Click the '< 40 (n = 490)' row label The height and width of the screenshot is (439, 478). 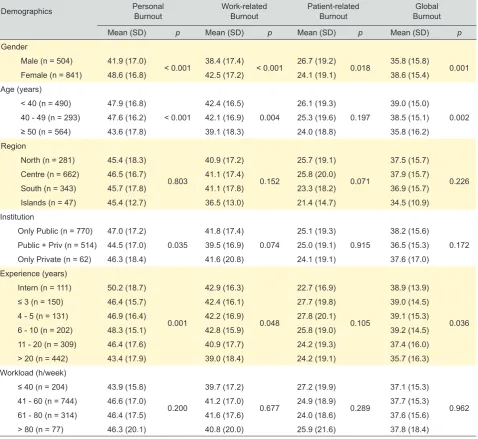46,103
